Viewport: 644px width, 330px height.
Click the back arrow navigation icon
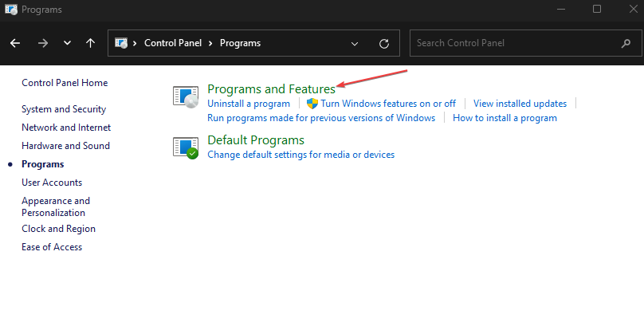15,43
